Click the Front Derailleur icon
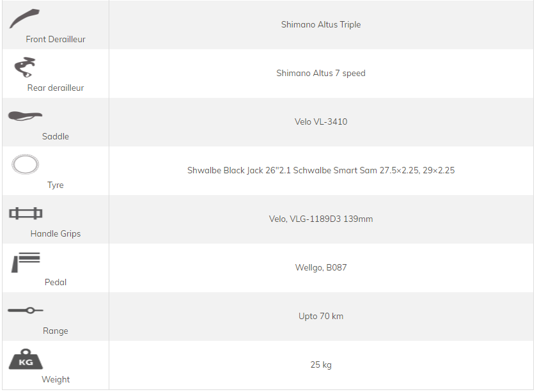The height and width of the screenshot is (392, 537). tap(25, 19)
